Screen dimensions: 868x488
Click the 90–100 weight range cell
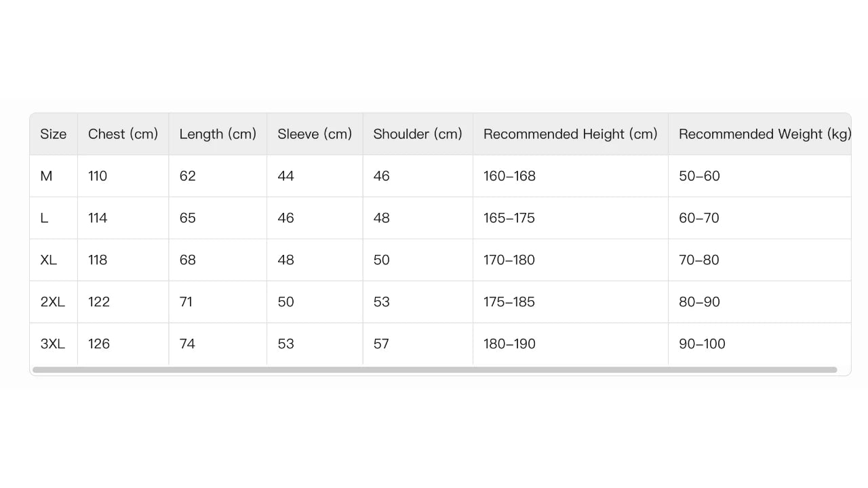pyautogui.click(x=702, y=344)
